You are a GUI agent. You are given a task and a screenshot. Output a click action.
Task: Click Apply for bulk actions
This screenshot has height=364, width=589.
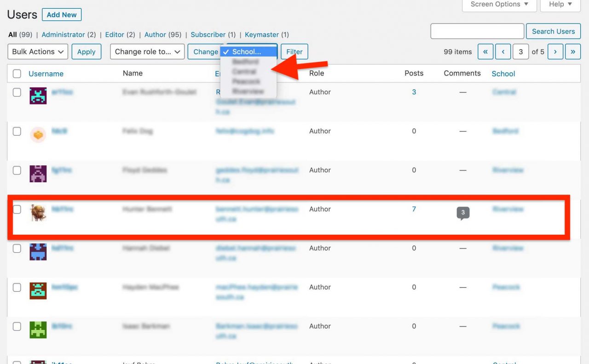(86, 52)
